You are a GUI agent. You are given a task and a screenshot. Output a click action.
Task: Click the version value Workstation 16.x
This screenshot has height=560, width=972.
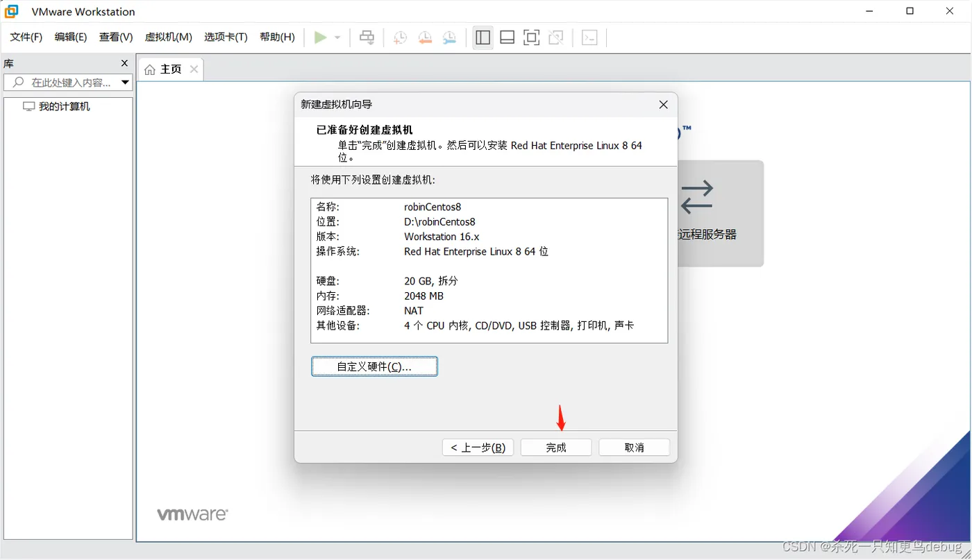pos(442,237)
